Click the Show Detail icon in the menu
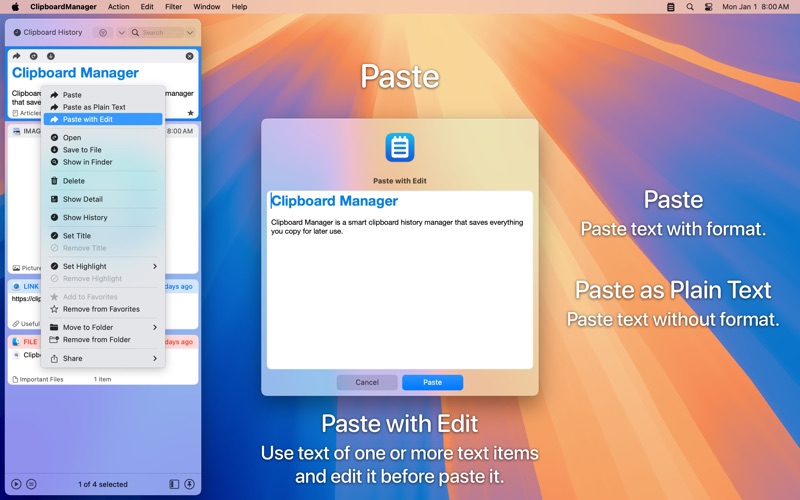800x500 pixels. [x=54, y=199]
